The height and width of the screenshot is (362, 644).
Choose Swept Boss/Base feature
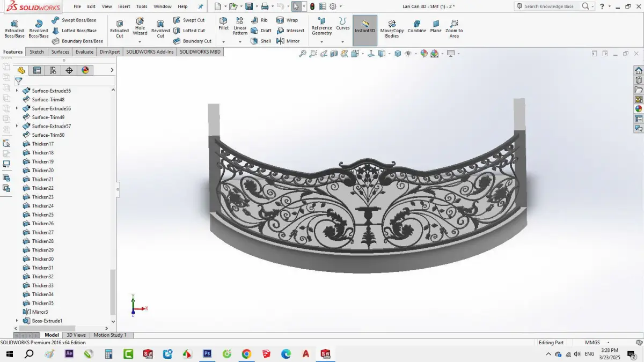74,20
